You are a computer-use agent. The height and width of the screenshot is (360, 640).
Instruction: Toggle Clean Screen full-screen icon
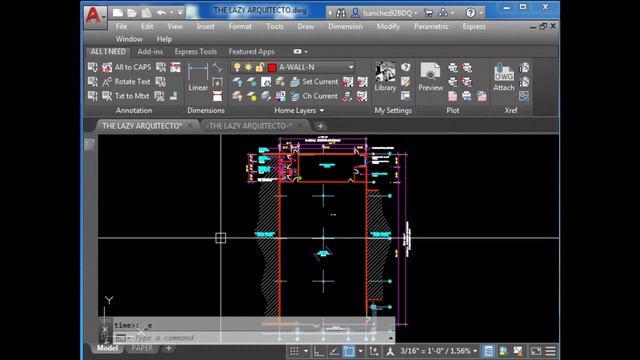[x=536, y=351]
